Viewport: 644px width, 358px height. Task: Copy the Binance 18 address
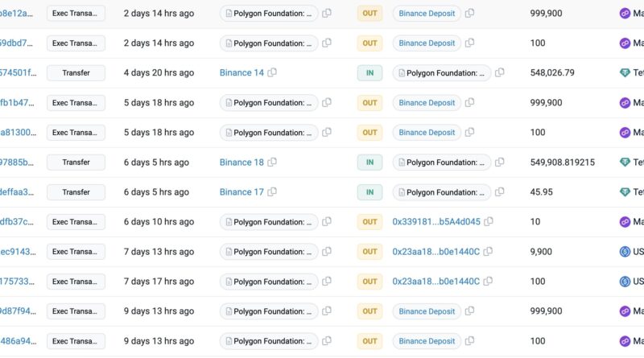pos(272,163)
